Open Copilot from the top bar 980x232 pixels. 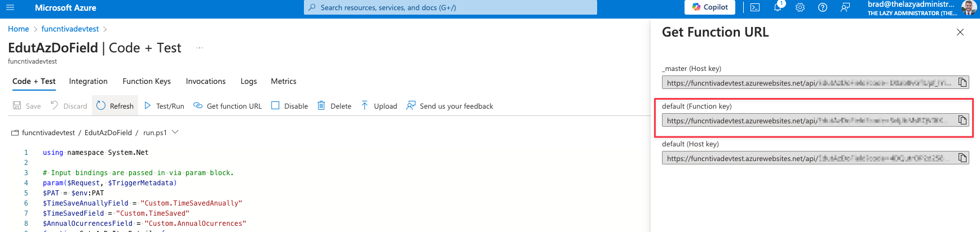coord(710,7)
